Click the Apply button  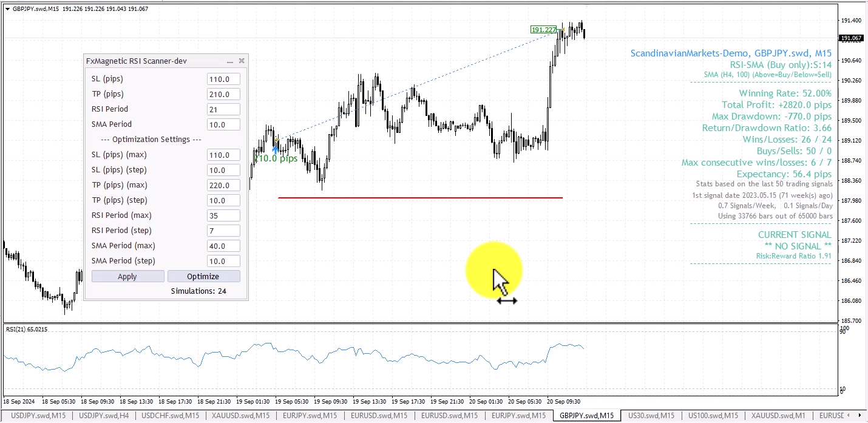click(x=127, y=277)
